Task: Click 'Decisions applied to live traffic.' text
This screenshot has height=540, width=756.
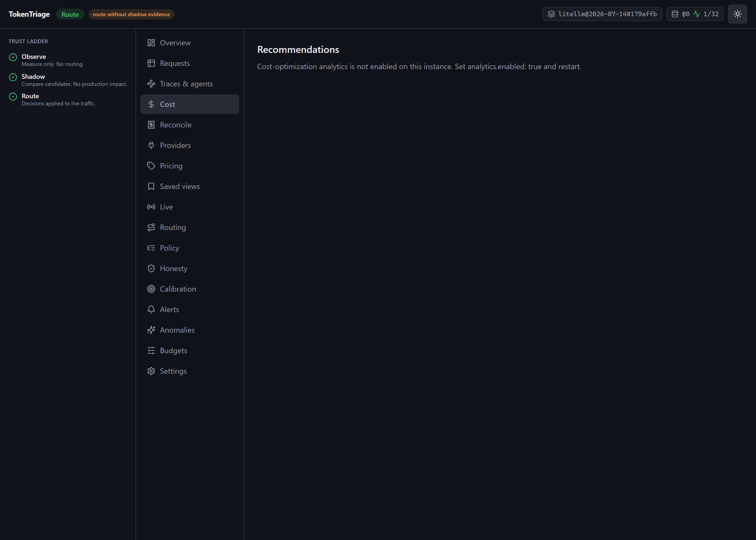Action: coord(59,103)
